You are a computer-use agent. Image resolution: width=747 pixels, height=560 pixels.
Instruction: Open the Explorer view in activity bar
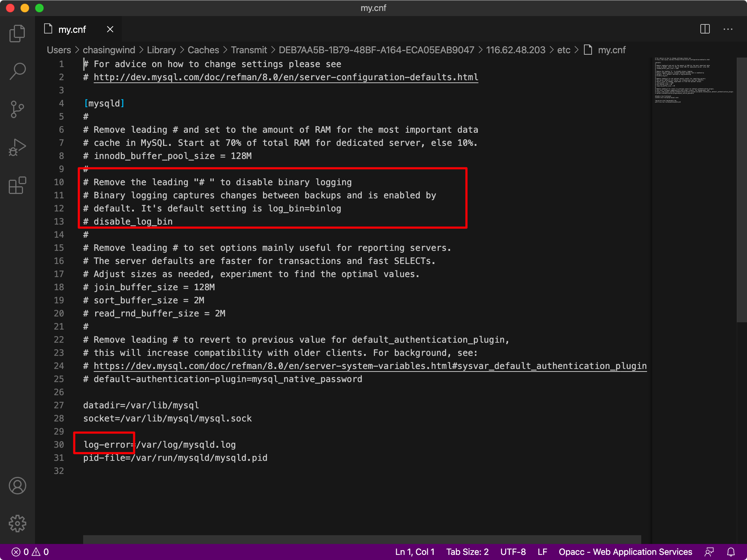pyautogui.click(x=17, y=34)
